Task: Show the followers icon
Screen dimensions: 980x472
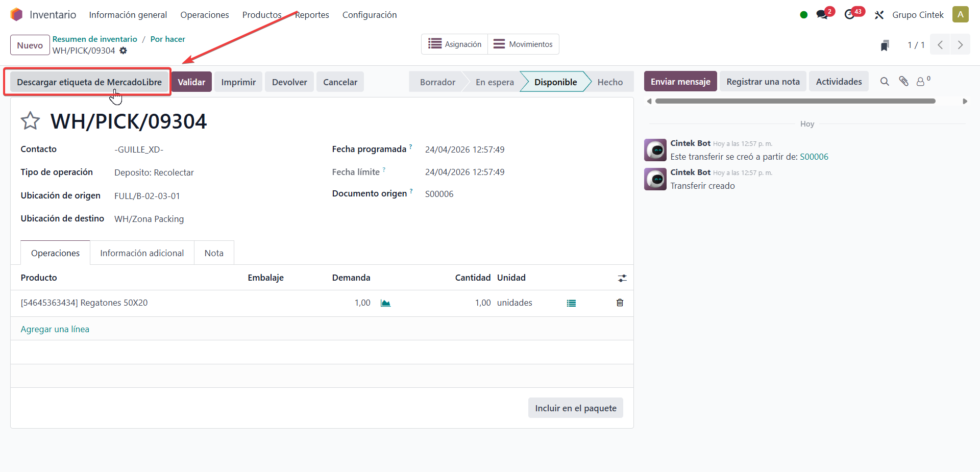Action: (923, 81)
